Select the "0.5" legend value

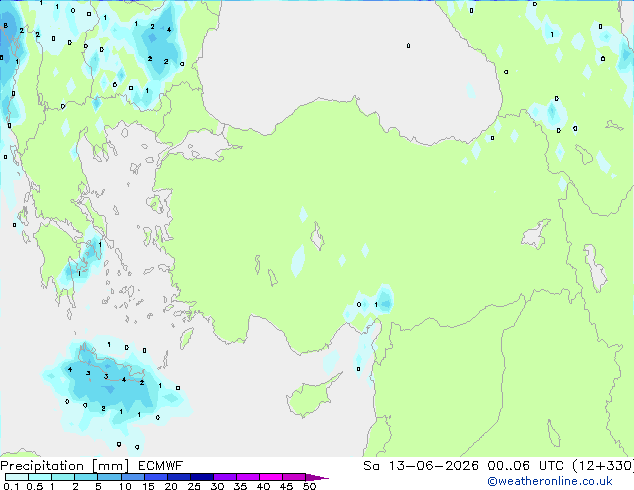click(35, 486)
